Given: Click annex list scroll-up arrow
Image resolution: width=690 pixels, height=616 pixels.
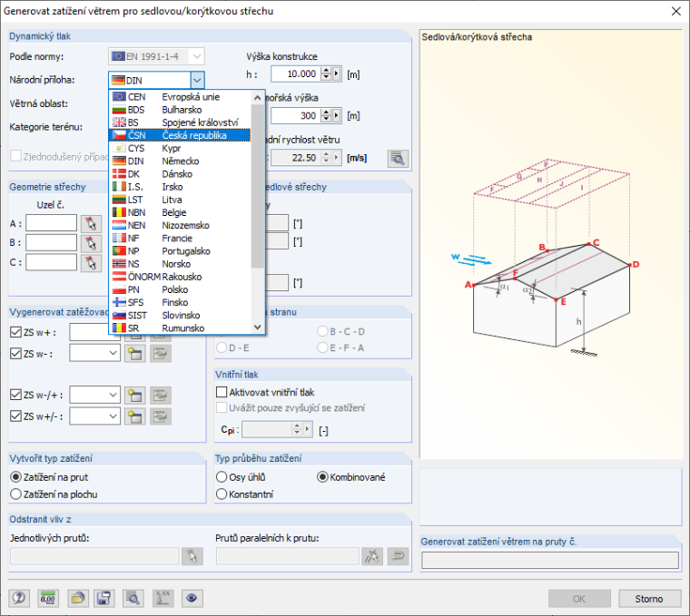Looking at the screenshot, I should (258, 98).
